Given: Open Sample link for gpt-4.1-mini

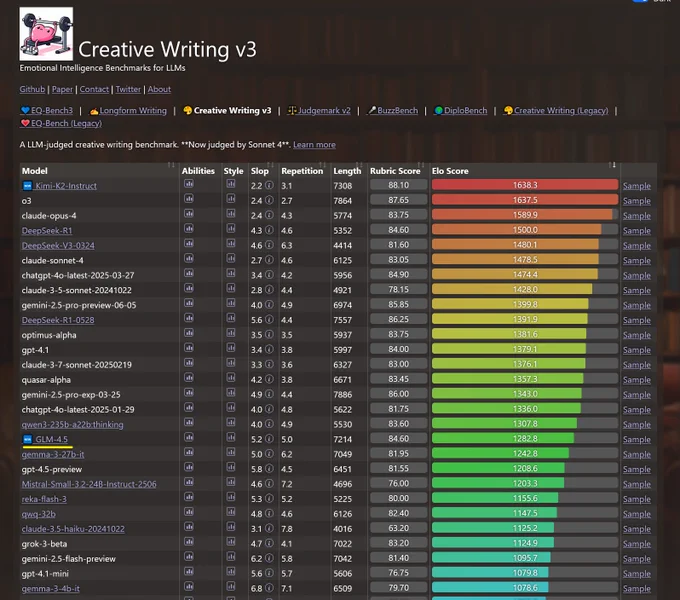Looking at the screenshot, I should coord(637,573).
